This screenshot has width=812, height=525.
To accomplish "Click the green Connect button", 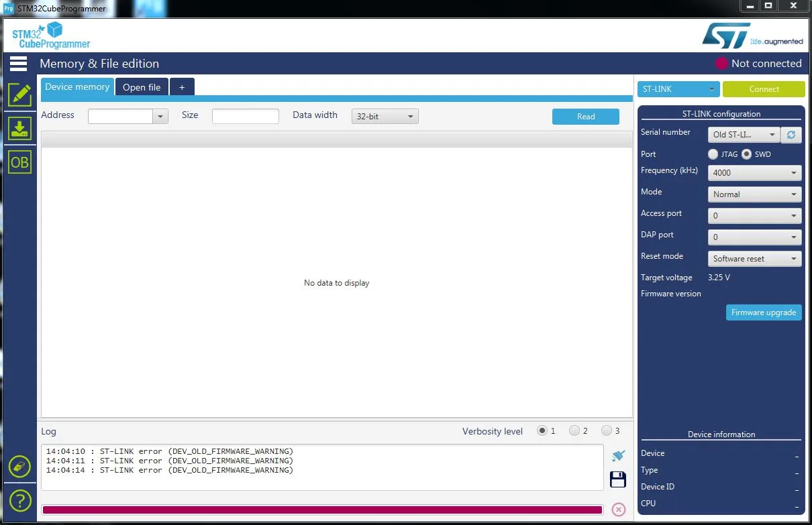I will pyautogui.click(x=764, y=89).
